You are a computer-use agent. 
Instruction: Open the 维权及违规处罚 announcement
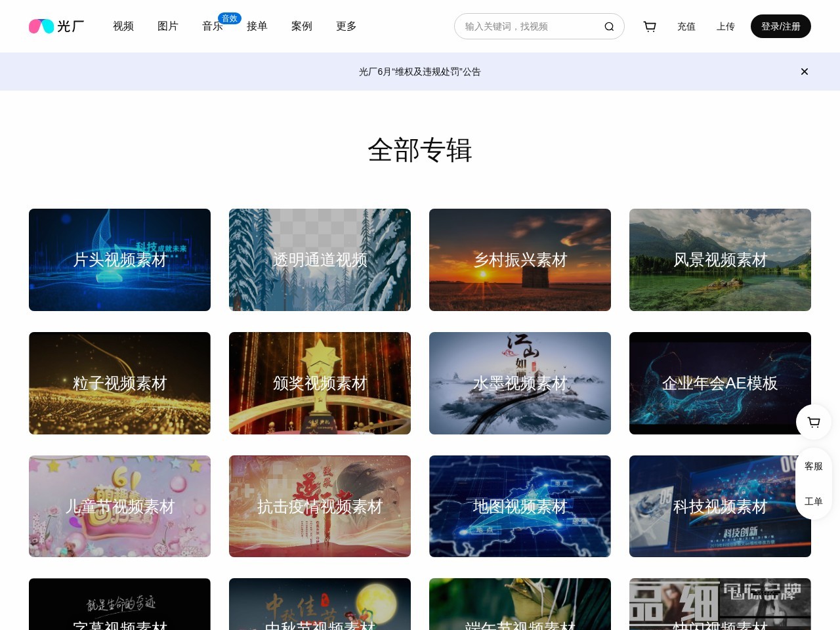[420, 72]
